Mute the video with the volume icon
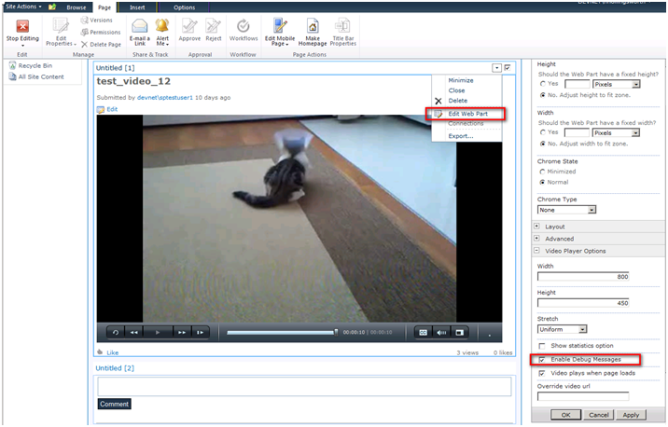 coord(441,332)
